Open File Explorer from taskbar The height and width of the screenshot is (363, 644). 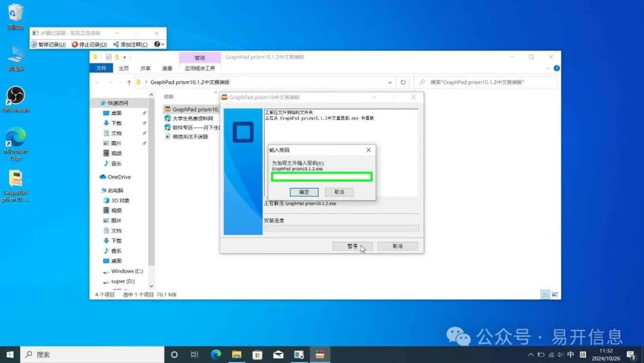[237, 355]
